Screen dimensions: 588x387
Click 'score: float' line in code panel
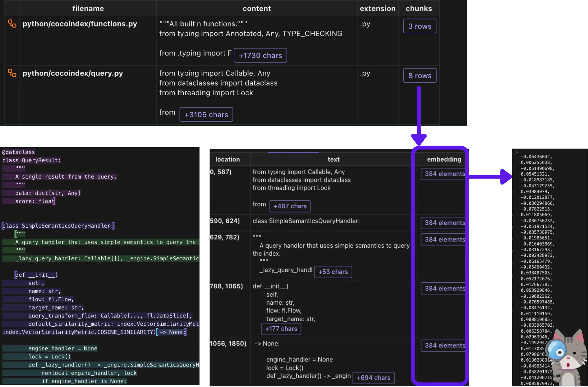tap(35, 201)
